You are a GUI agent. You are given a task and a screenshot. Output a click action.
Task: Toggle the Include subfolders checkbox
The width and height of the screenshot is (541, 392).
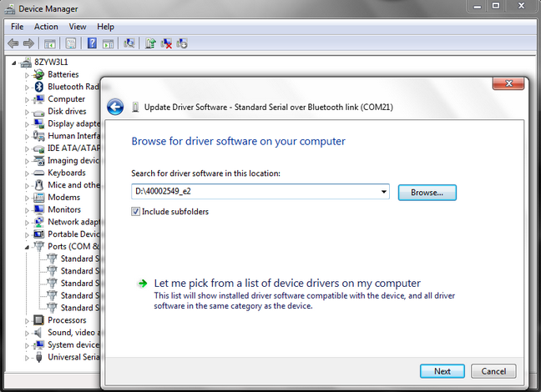point(135,211)
